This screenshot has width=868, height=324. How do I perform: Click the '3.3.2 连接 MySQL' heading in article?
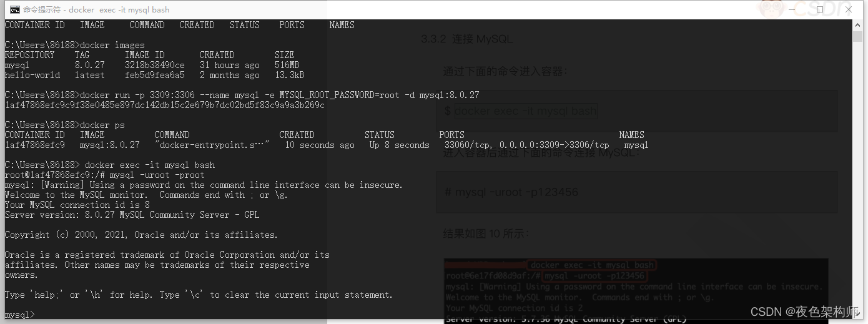466,39
